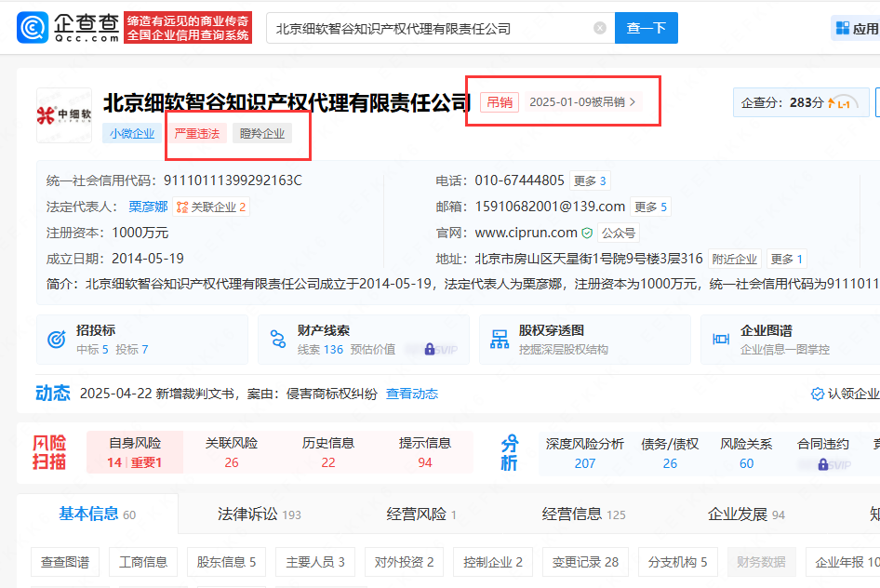
Task: Click the company logo thumbnail
Action: click(x=64, y=115)
